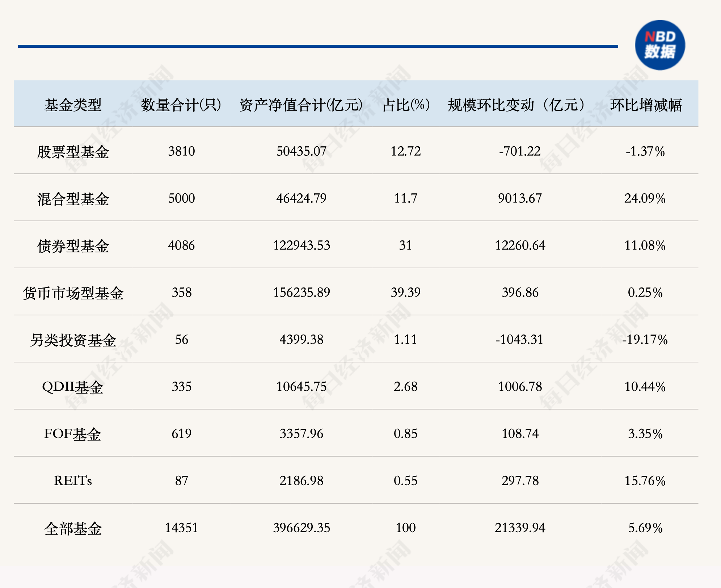This screenshot has height=588, width=721.
Task: Select the 基金类型 column header
Action: tap(73, 105)
